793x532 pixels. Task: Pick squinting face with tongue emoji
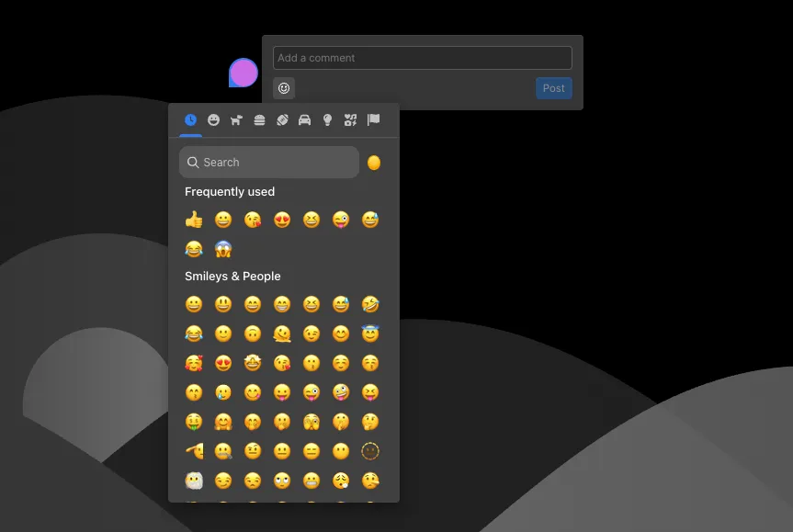point(370,392)
